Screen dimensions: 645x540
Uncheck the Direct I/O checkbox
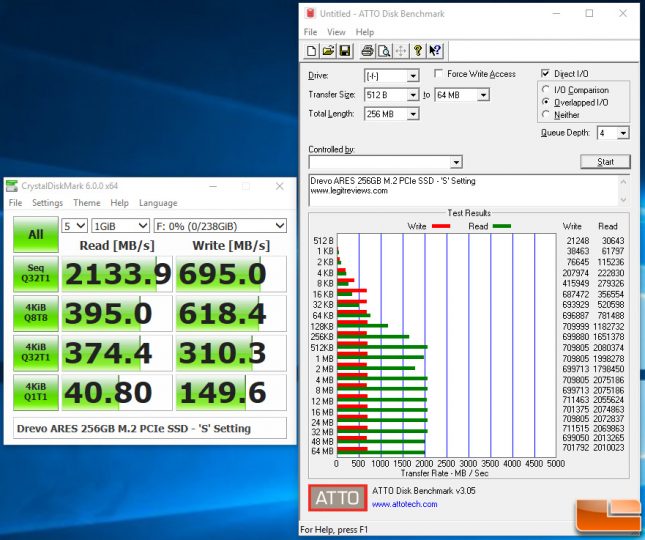(545, 74)
